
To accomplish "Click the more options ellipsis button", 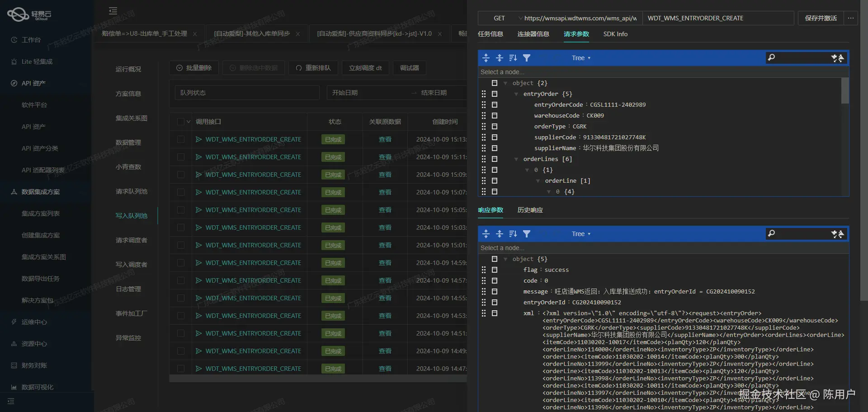I will click(x=850, y=18).
